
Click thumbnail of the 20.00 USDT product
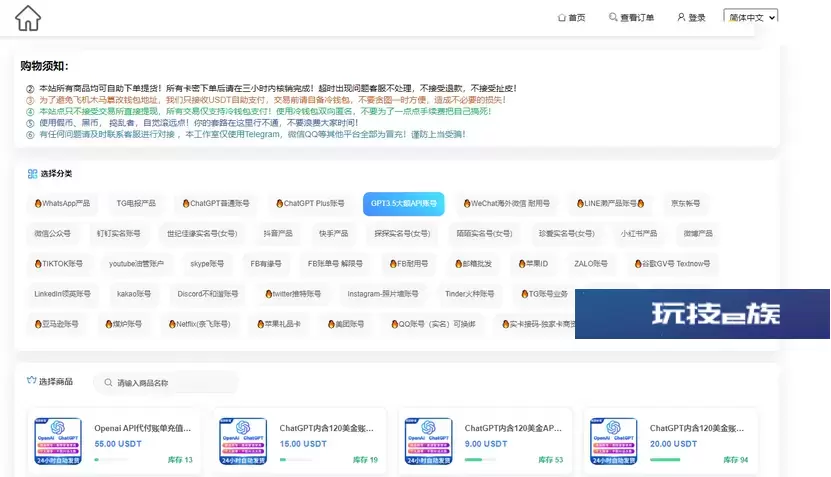(614, 441)
